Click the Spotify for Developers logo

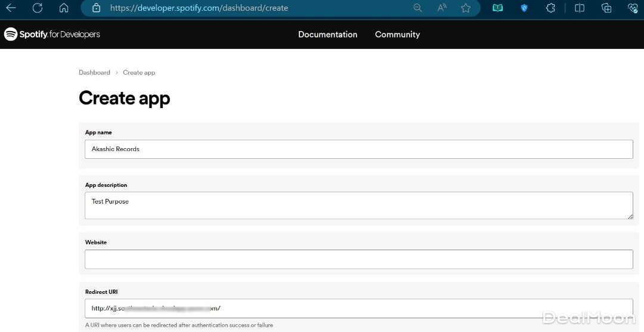[x=52, y=35]
